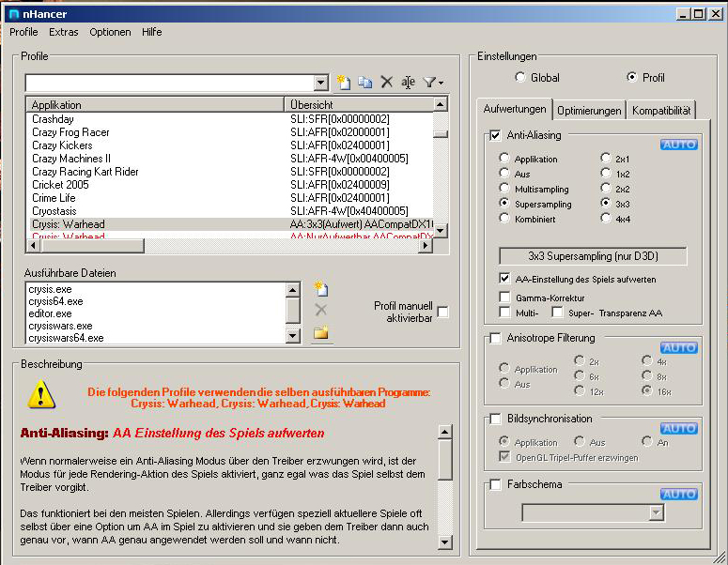728x565 pixels.
Task: Select the Crazy Machines II profile
Action: coord(231,159)
